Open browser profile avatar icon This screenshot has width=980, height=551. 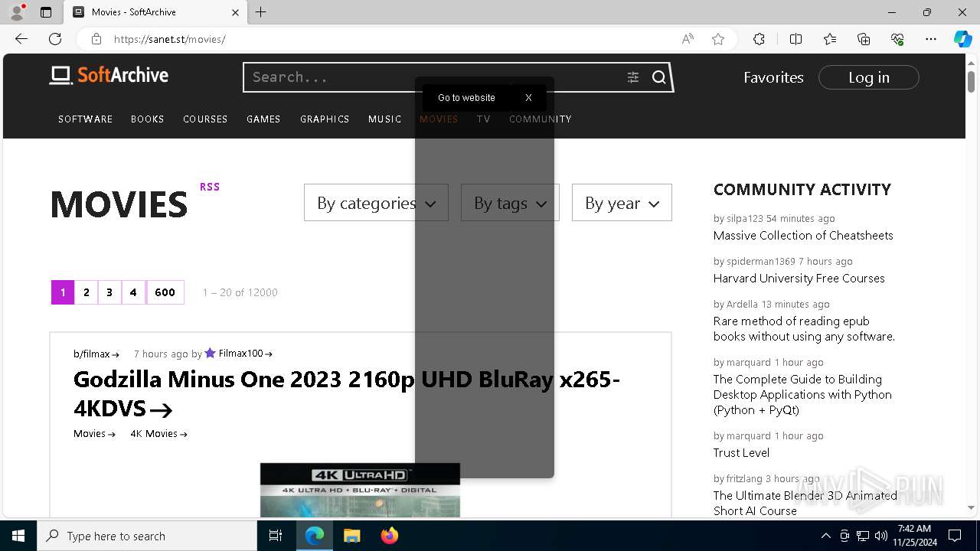[x=16, y=12]
